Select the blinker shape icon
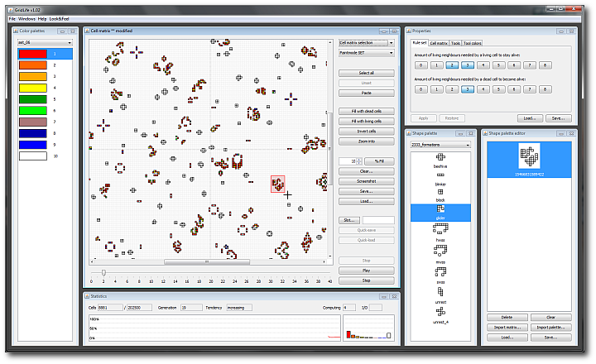The image size is (596, 364). pyautogui.click(x=440, y=175)
